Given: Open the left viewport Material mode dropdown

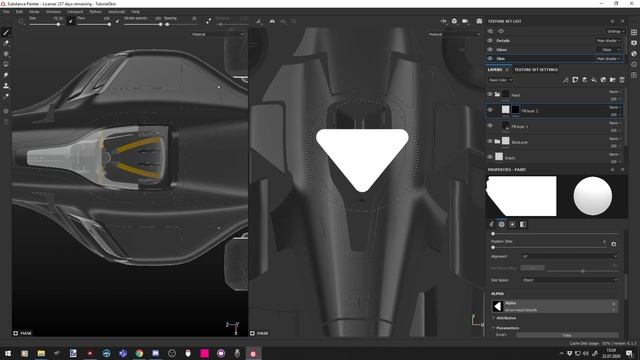Looking at the screenshot, I should pos(218,34).
